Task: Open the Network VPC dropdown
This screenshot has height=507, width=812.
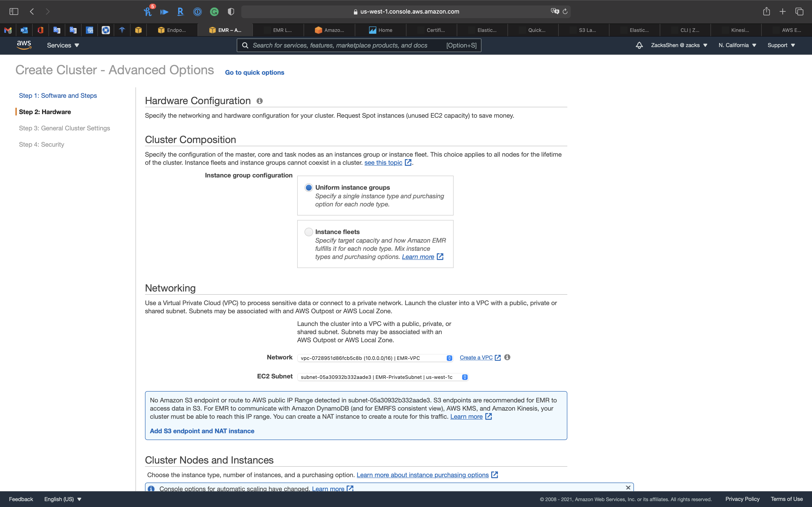Action: (x=375, y=358)
